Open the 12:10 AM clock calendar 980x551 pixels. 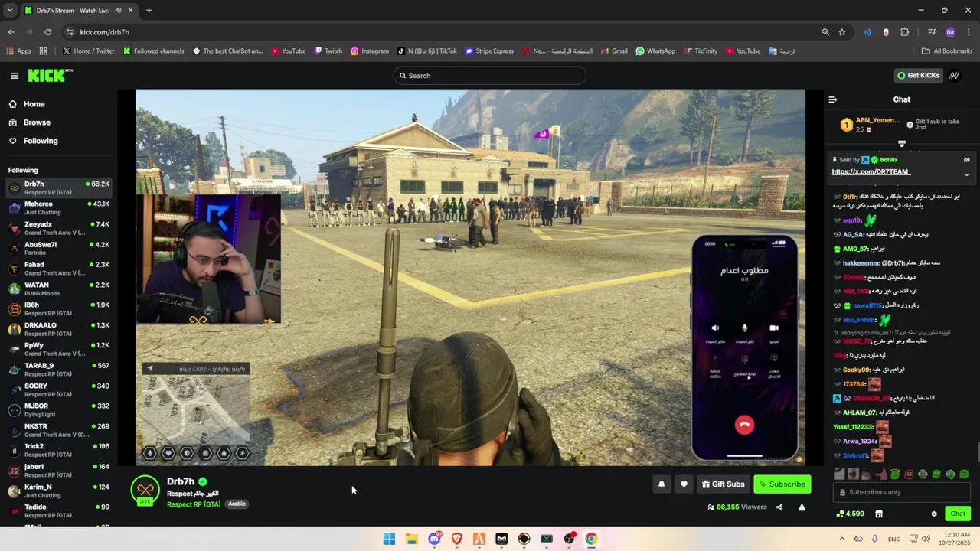[955, 539]
